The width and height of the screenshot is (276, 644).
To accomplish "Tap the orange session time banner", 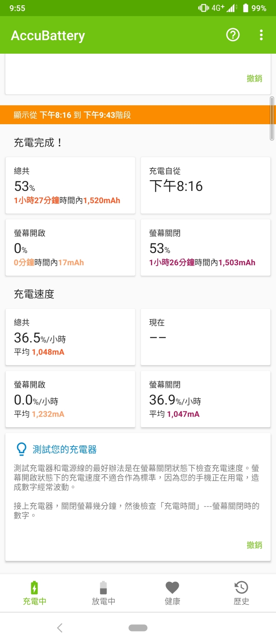I will [138, 115].
